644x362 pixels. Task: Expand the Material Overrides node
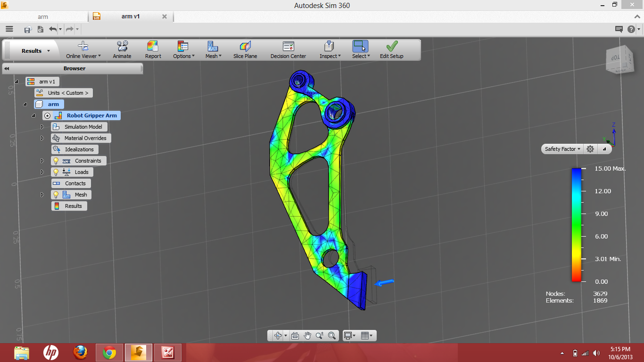coord(42,138)
